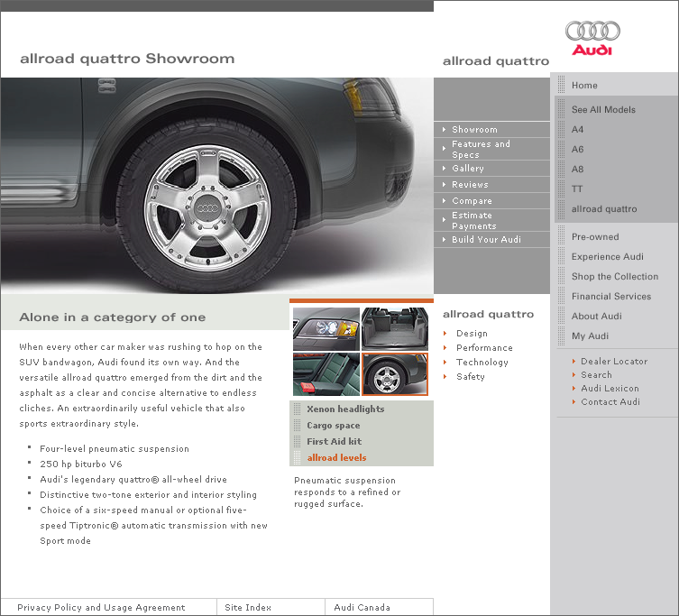Go to Home in the right sidebar
Image resolution: width=679 pixels, height=616 pixels.
tap(584, 86)
